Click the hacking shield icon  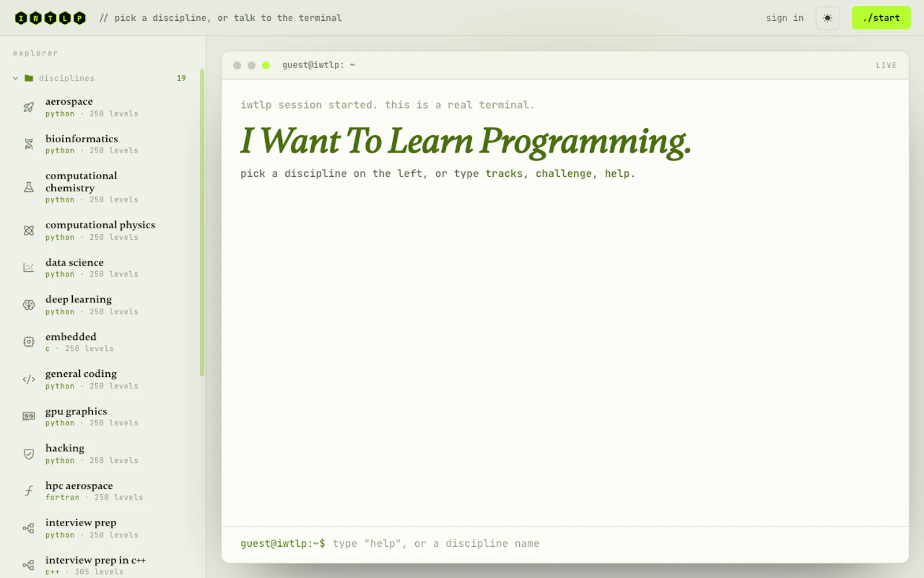click(29, 454)
